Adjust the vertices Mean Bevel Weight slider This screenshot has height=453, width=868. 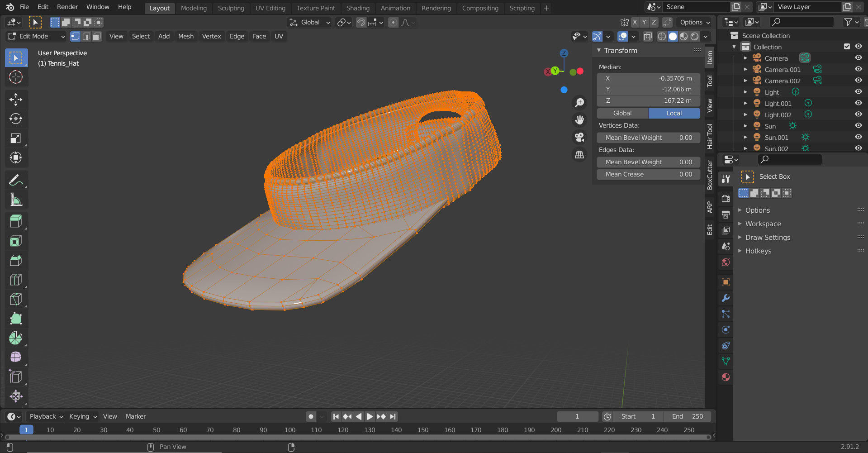649,138
